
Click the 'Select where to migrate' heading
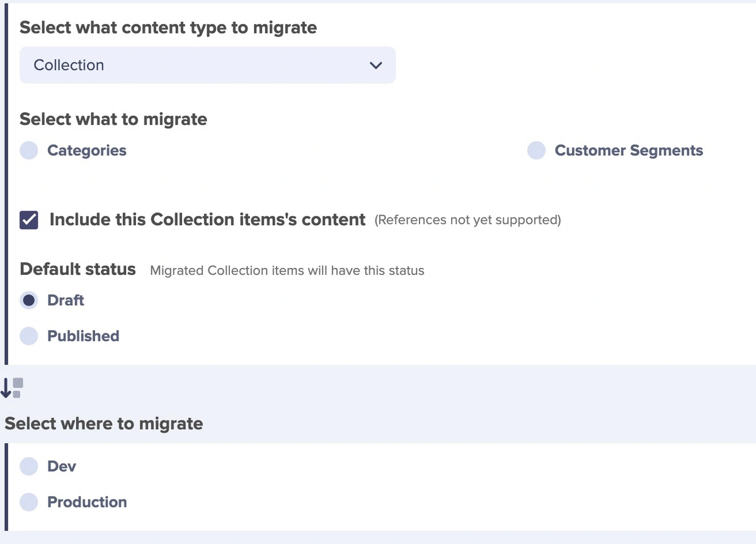point(104,424)
